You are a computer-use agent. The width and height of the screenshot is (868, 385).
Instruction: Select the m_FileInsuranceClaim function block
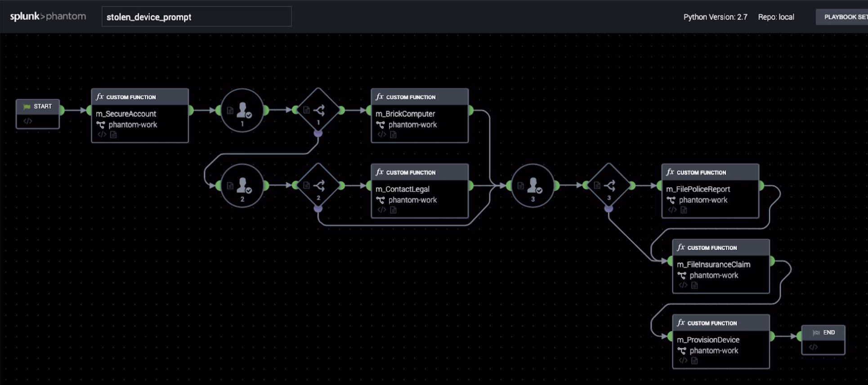click(x=720, y=266)
